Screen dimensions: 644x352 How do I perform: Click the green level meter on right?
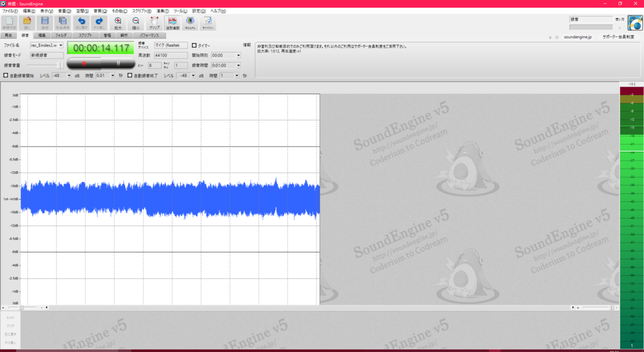[631, 218]
